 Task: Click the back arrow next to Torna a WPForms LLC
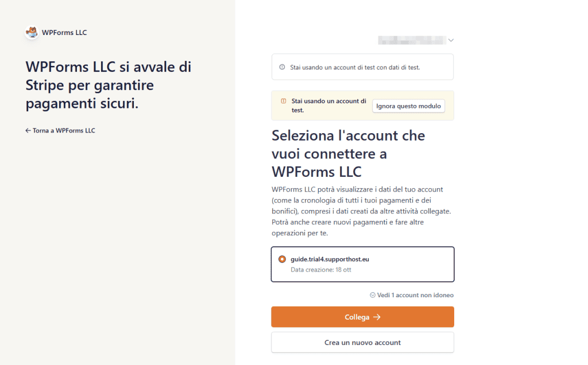tap(27, 130)
